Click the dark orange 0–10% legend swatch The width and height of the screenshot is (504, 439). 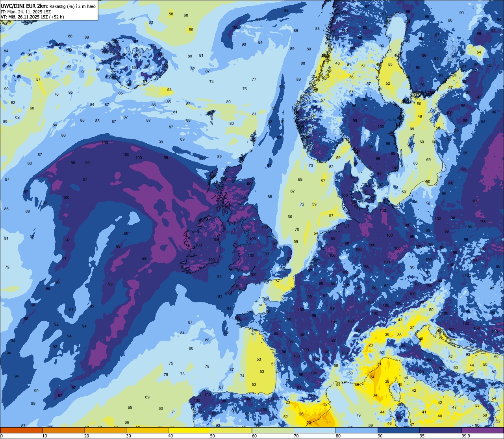pyautogui.click(x=21, y=430)
